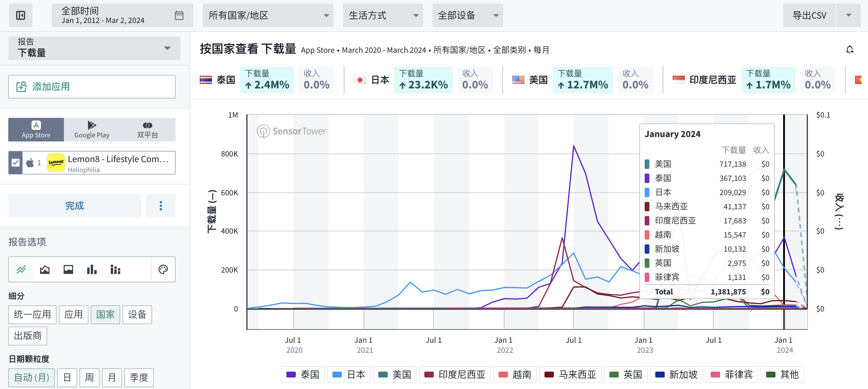Open the color palette icon
The width and height of the screenshot is (868, 389).
click(163, 269)
